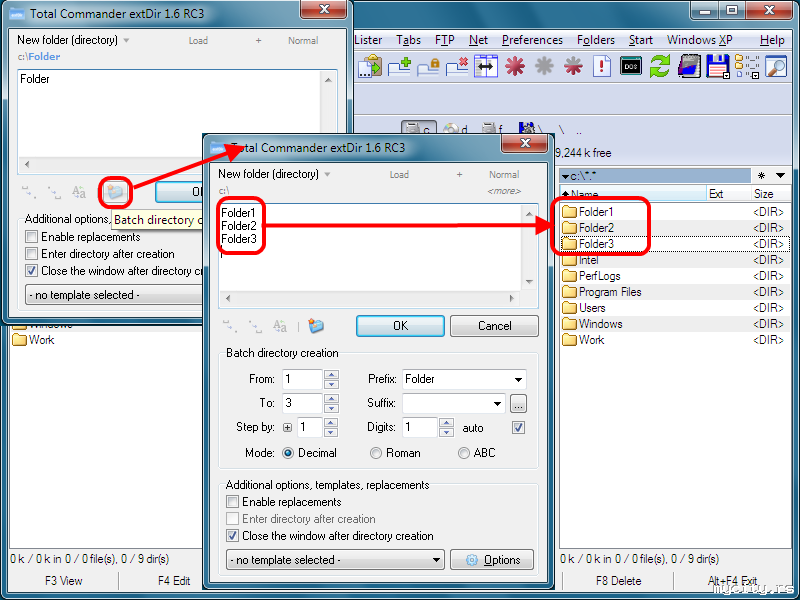Click Cancel in the front extDir dialog
The image size is (800, 600).
(494, 326)
